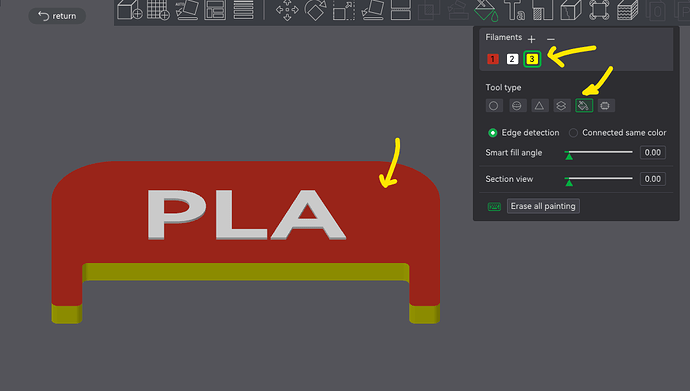Click the square frame with corner handles icon
The width and height of the screenshot is (690, 391).
pyautogui.click(x=599, y=10)
